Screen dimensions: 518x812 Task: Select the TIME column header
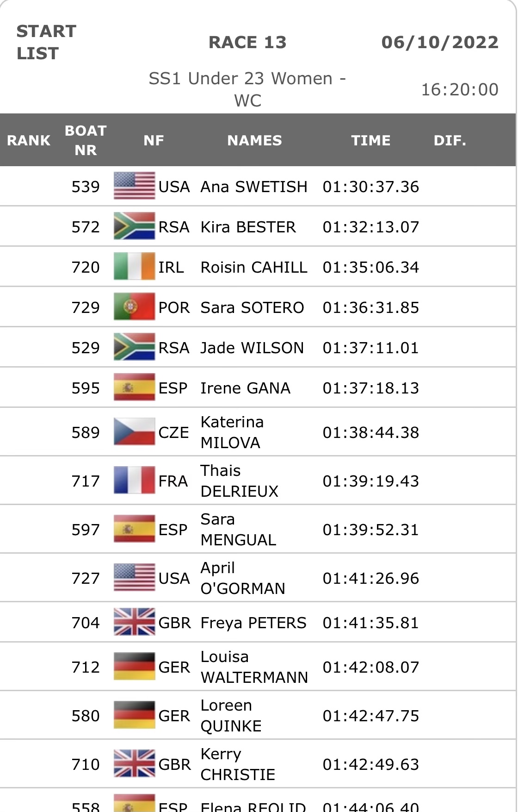pyautogui.click(x=371, y=140)
